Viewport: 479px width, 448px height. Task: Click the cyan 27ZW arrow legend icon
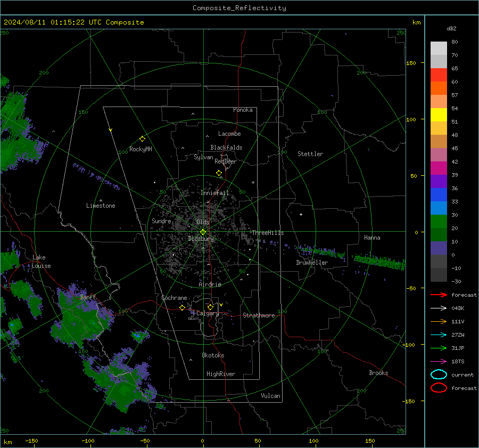[439, 335]
